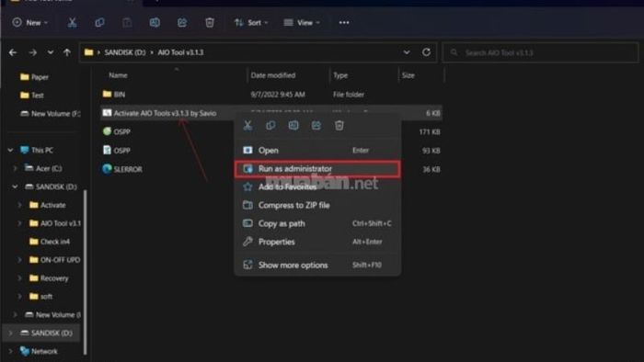The width and height of the screenshot is (644, 362).
Task: Go back with the left arrow
Action: pos(13,52)
